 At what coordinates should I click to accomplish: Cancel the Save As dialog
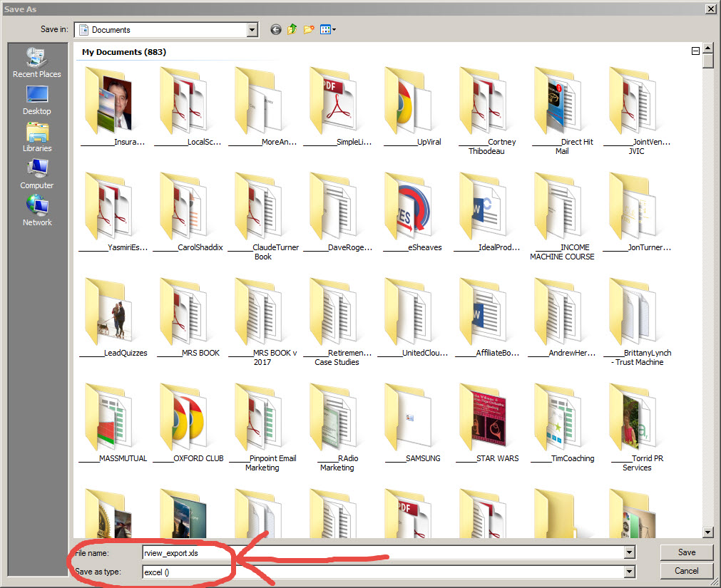(687, 571)
